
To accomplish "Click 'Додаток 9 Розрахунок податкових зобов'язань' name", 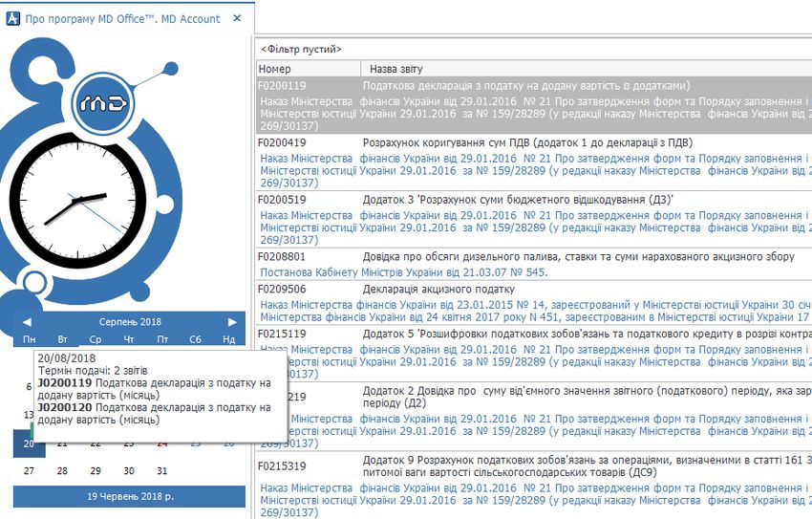I will 588,466.
